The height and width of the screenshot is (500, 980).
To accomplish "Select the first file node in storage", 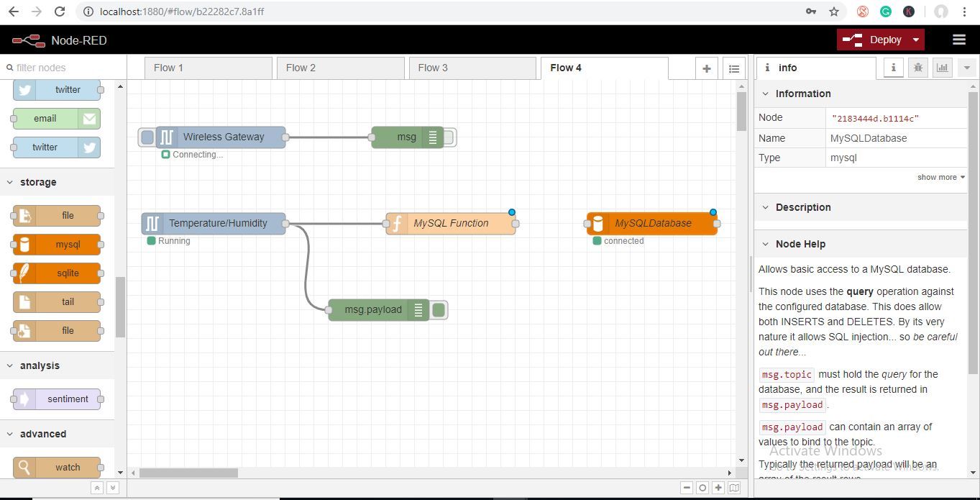I will [57, 216].
